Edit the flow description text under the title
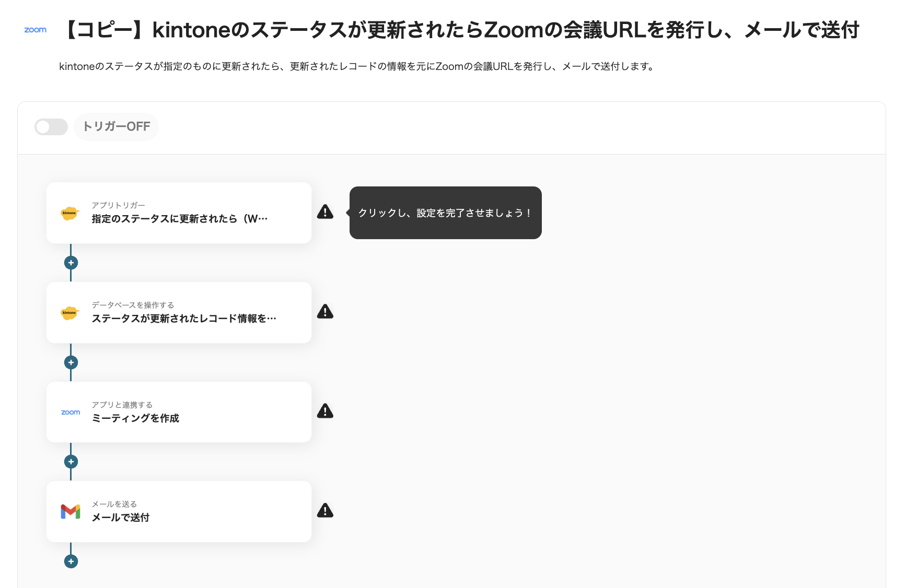Image resolution: width=905 pixels, height=588 pixels. pyautogui.click(x=357, y=66)
